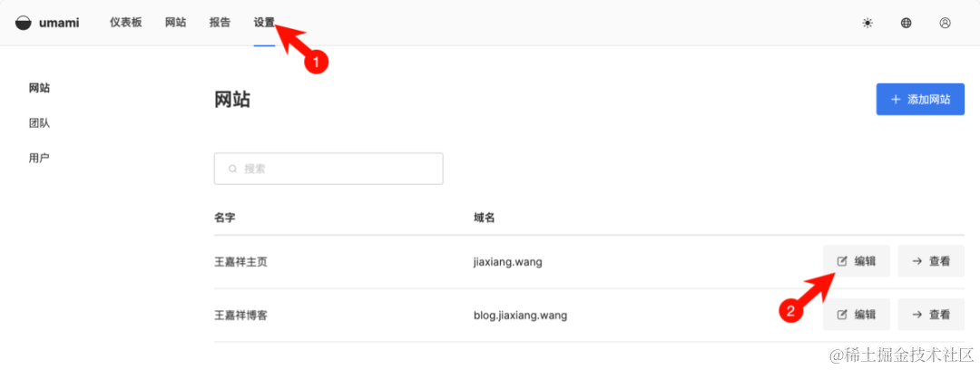The width and height of the screenshot is (980, 370).
Task: Click the 王嘉祥主页 name cell
Action: 240,262
